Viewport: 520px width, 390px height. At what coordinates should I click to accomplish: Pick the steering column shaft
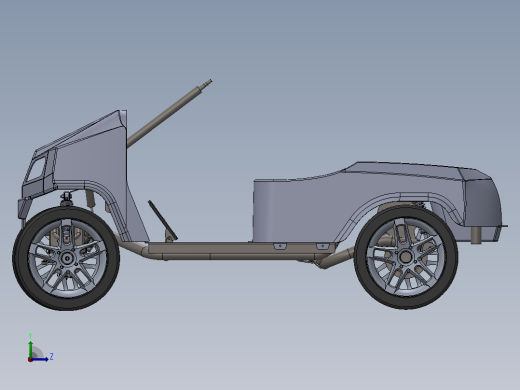(x=169, y=113)
